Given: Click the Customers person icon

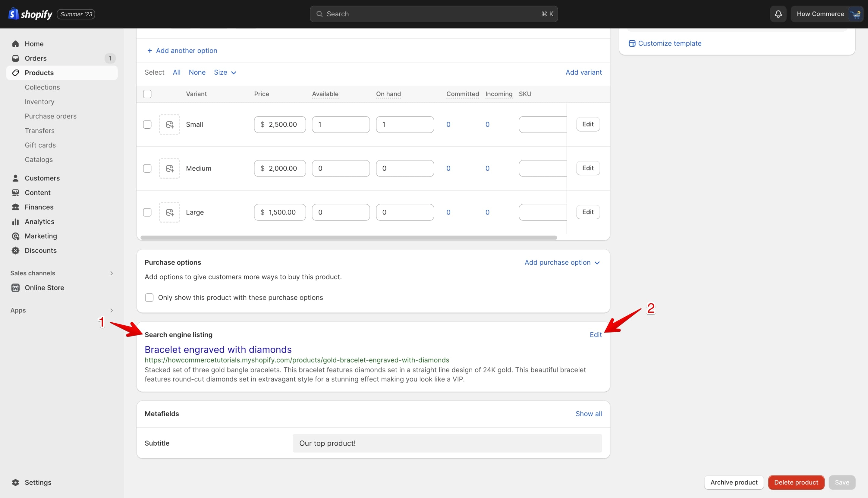Looking at the screenshot, I should pyautogui.click(x=15, y=178).
